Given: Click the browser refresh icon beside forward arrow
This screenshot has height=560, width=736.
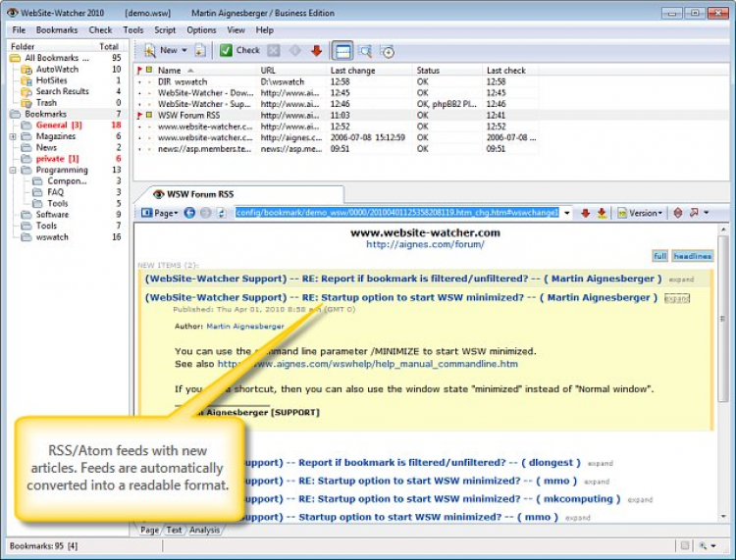Looking at the screenshot, I should 221,213.
